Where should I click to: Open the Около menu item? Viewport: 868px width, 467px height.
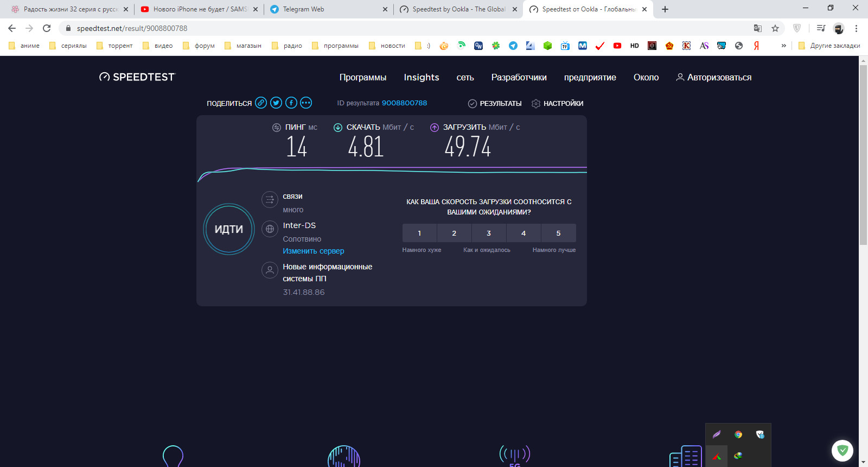coord(646,78)
